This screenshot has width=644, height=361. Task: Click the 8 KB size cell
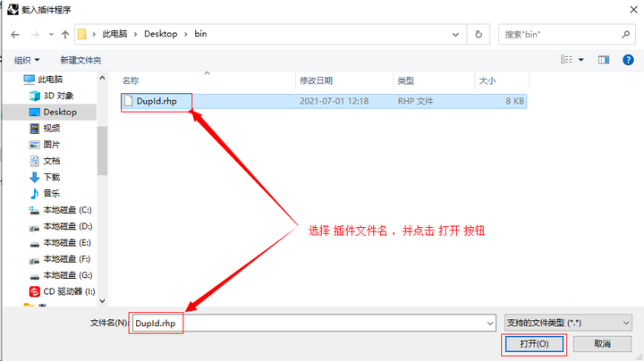click(514, 101)
